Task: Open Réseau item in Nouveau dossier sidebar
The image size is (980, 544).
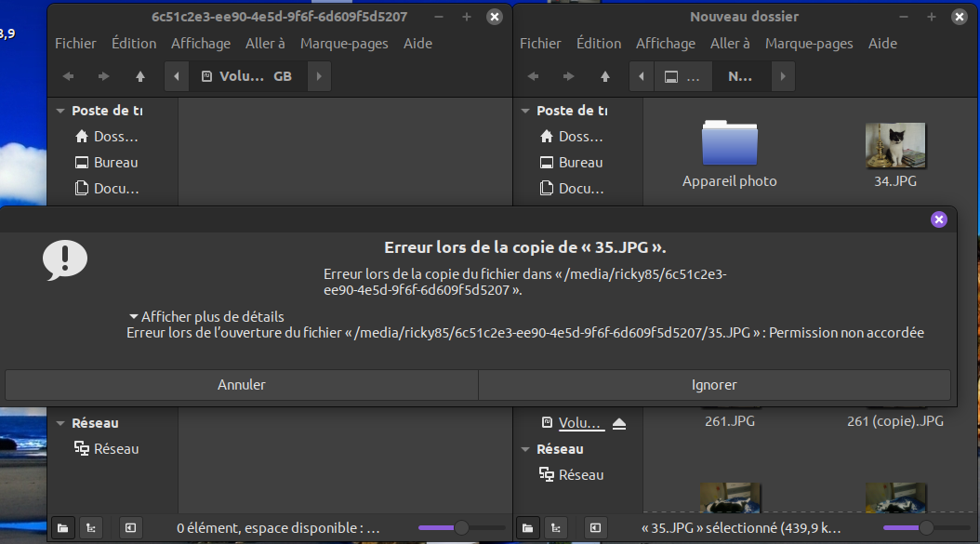Action: tap(572, 475)
